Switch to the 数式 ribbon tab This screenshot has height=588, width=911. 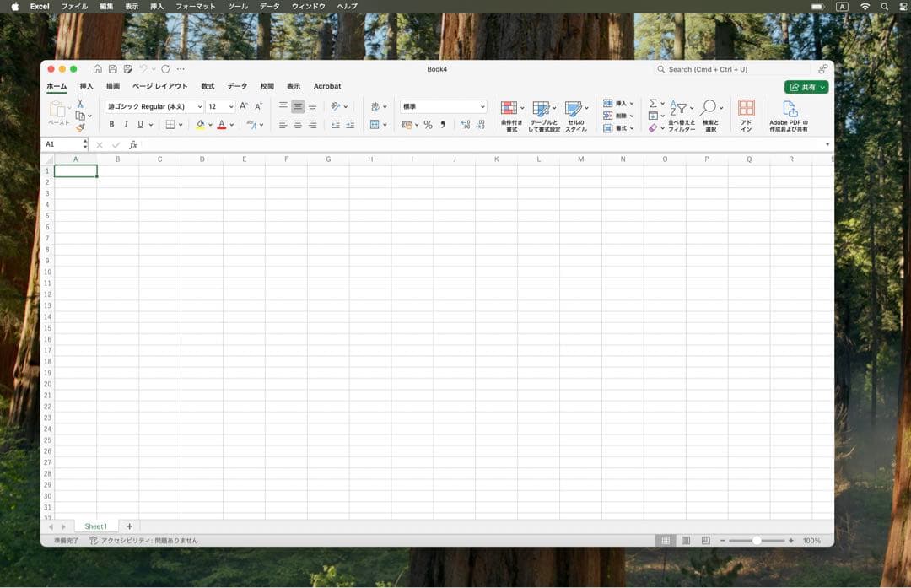coord(208,86)
